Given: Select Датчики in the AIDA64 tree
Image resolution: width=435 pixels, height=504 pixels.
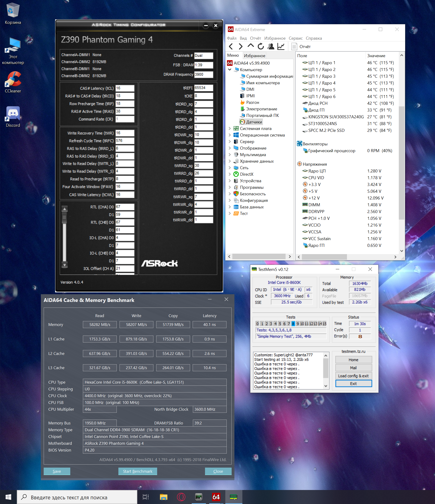Looking at the screenshot, I should point(251,122).
